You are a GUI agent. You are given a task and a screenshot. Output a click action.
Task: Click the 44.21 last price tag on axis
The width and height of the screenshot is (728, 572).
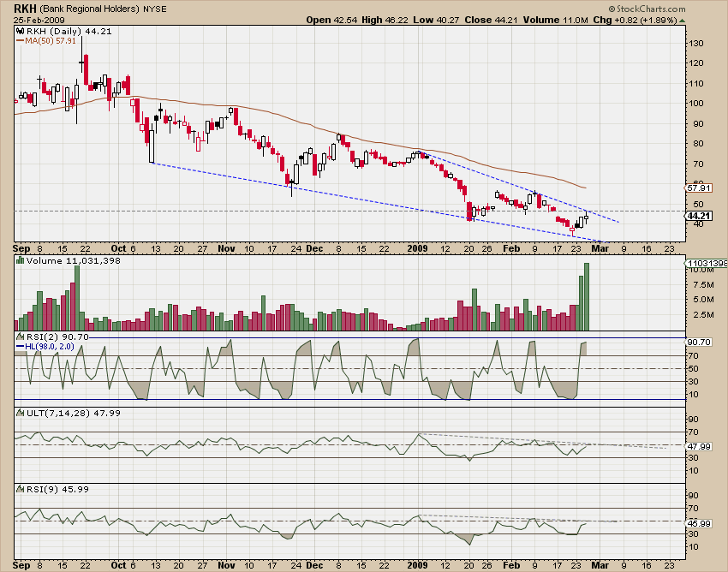tap(699, 216)
